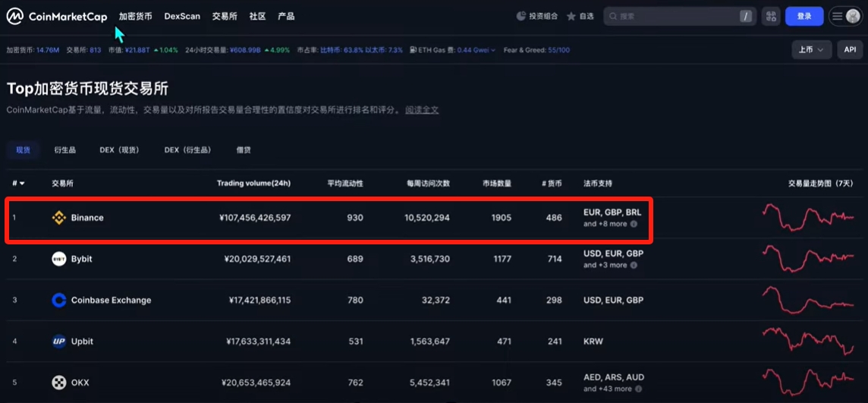This screenshot has height=403, width=868.
Task: Click the Binance exchange name
Action: coord(87,218)
